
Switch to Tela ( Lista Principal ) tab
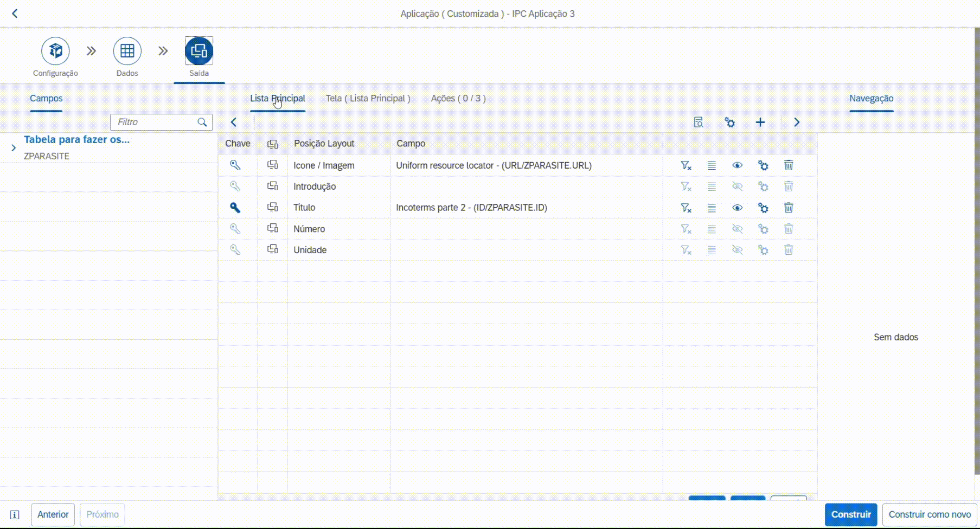tap(368, 99)
